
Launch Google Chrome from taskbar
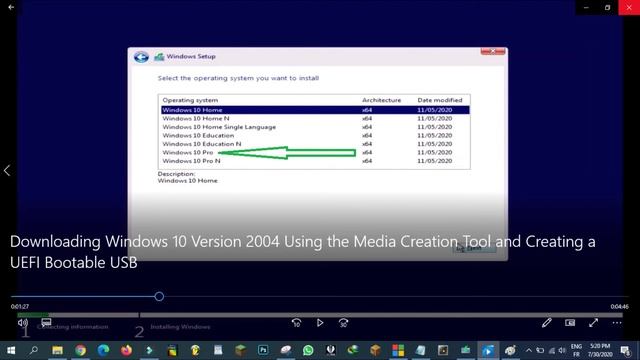(80, 350)
